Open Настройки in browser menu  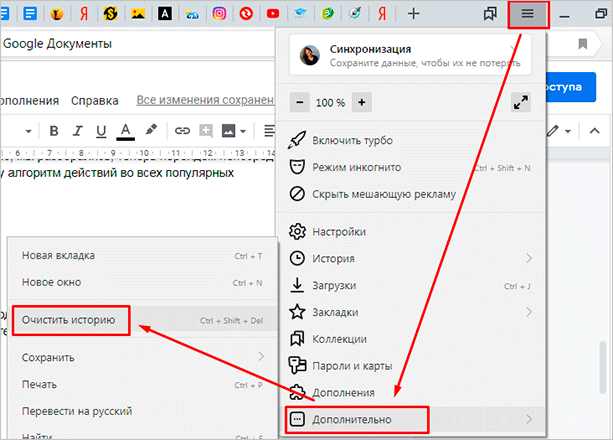coord(410,232)
